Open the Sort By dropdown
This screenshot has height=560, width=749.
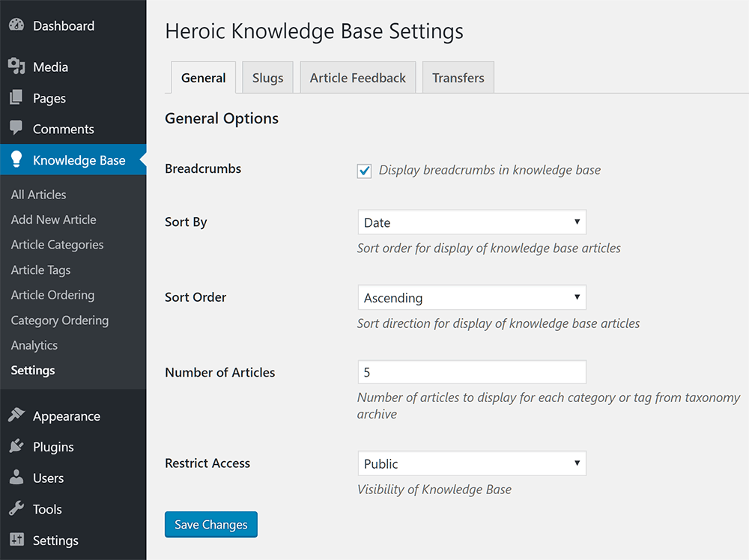(471, 222)
